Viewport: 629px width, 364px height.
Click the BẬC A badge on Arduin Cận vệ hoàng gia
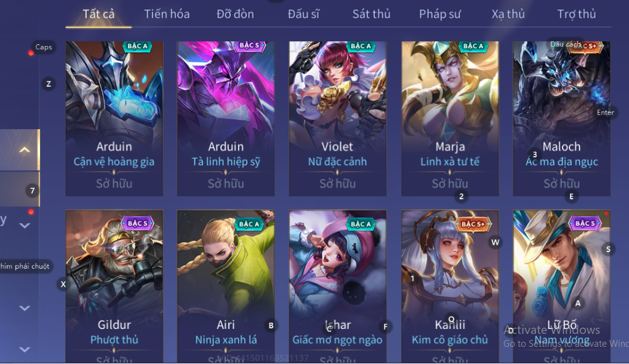click(137, 47)
